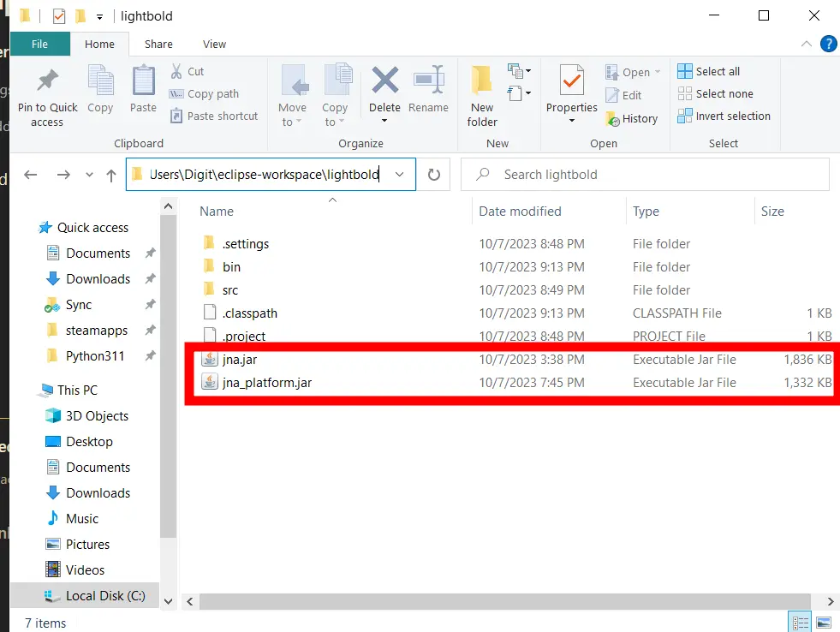Open the Recent locations dropdown arrow
The height and width of the screenshot is (632, 840).
[89, 175]
